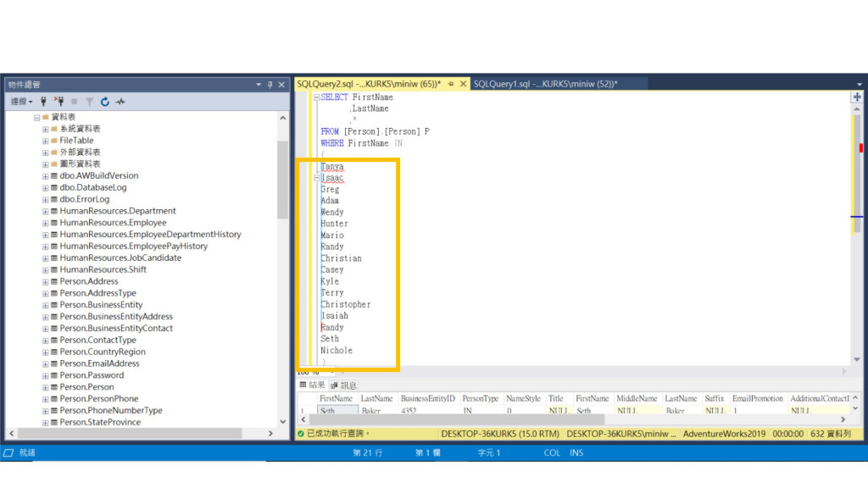Viewport: 868px width, 488px height.
Task: Expand dbo.AWBuildVersion table node
Action: [x=46, y=176]
